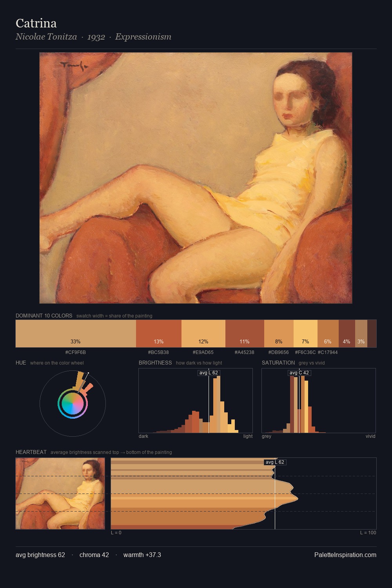Screen dimensions: 392x588
Task: Click hex label '#BC5B38'
Action: [158, 352]
